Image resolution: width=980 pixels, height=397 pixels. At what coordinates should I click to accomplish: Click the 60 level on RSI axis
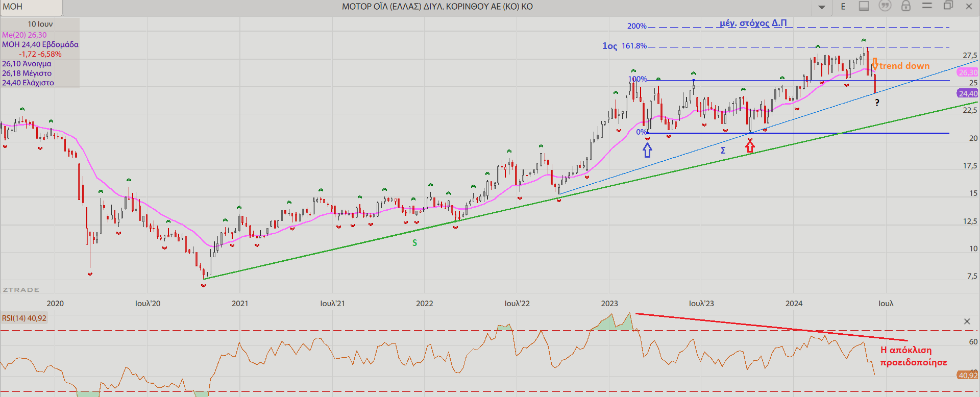tap(973, 342)
